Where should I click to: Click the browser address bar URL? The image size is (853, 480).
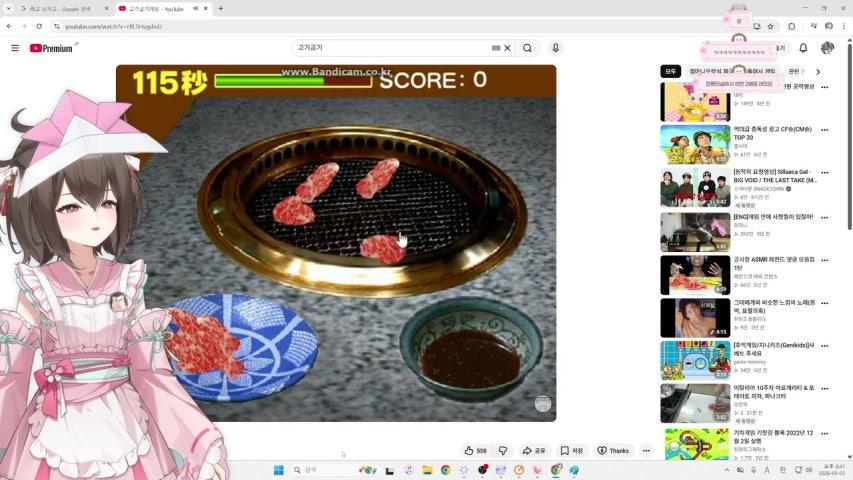coord(113,26)
